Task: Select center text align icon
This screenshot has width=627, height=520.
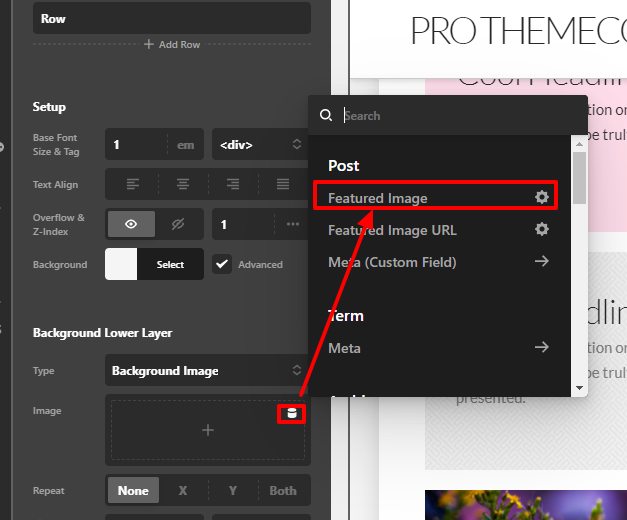Action: (183, 184)
